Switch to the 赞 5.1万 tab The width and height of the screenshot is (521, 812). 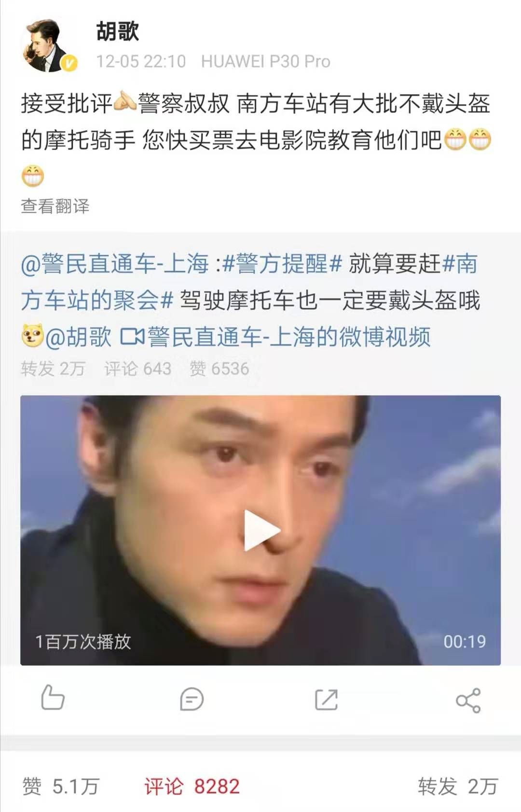tap(61, 786)
